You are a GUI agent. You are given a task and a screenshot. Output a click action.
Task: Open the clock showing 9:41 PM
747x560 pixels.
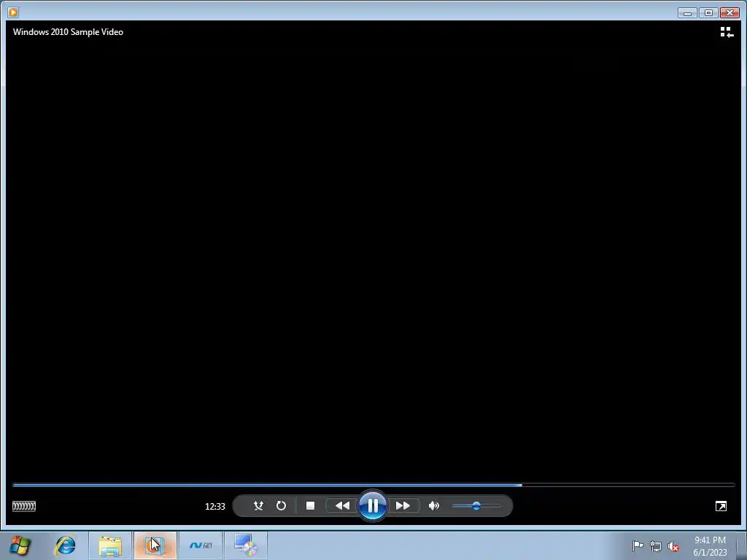click(710, 546)
